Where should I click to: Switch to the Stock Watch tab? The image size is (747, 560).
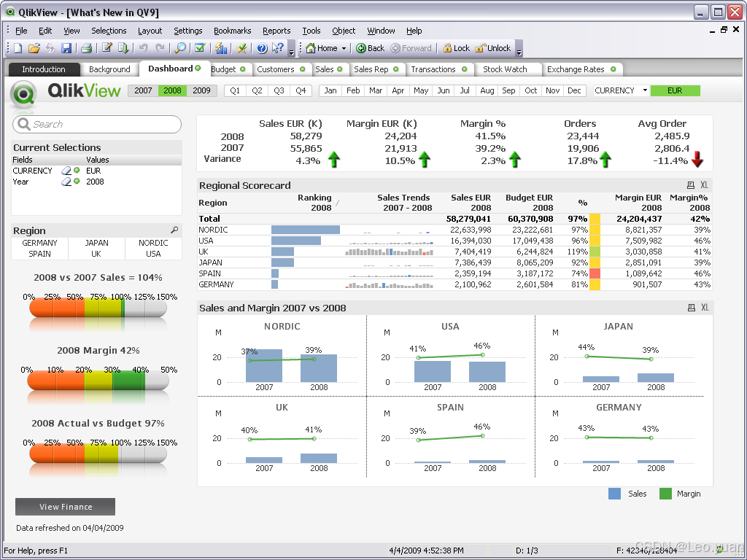tap(505, 69)
